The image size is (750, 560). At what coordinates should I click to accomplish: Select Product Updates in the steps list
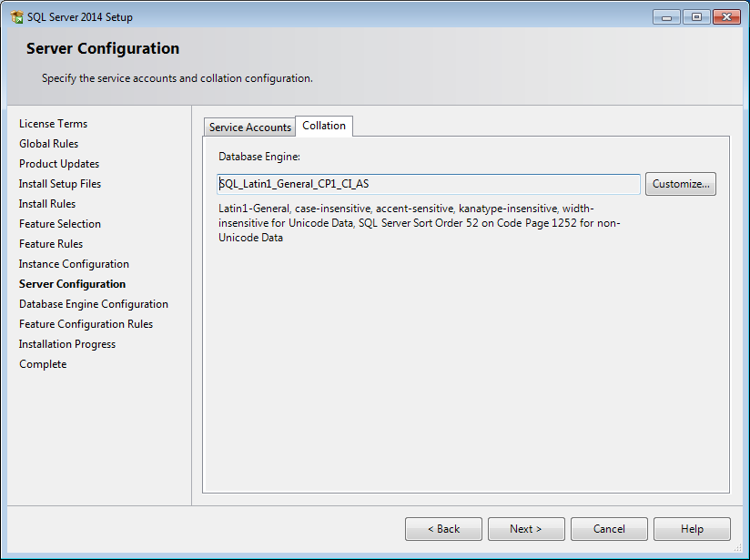(59, 164)
